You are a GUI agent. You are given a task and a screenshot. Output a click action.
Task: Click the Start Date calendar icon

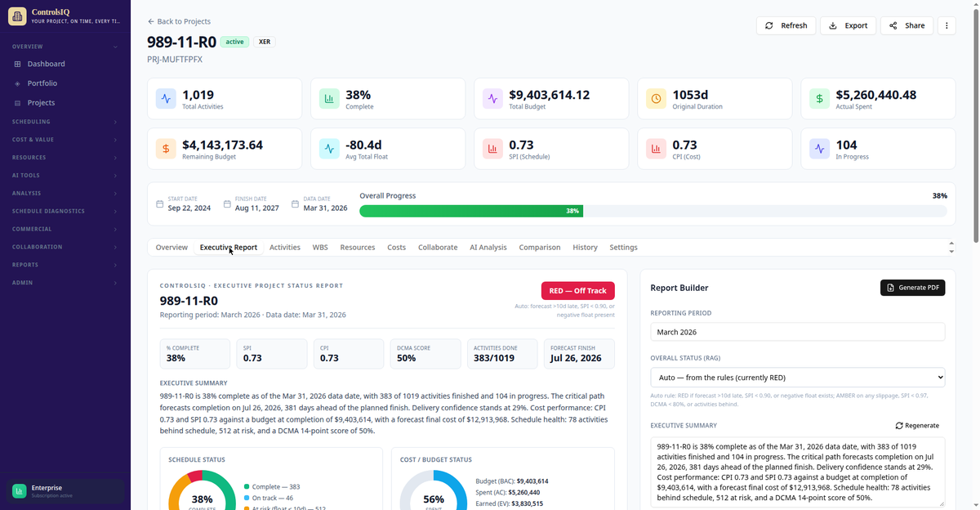[x=160, y=204]
